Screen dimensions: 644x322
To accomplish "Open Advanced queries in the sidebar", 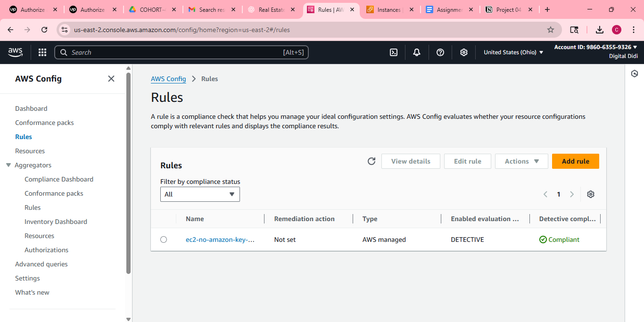I will pyautogui.click(x=41, y=264).
